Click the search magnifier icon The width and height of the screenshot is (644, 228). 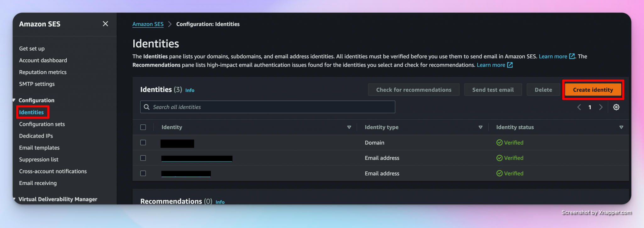(147, 107)
